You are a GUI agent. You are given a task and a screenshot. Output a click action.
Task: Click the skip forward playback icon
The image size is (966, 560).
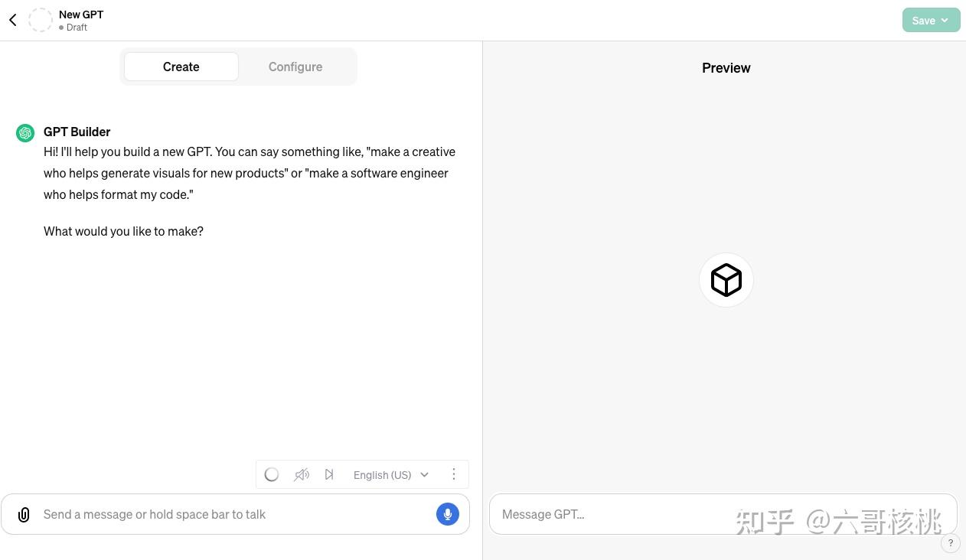click(x=329, y=474)
